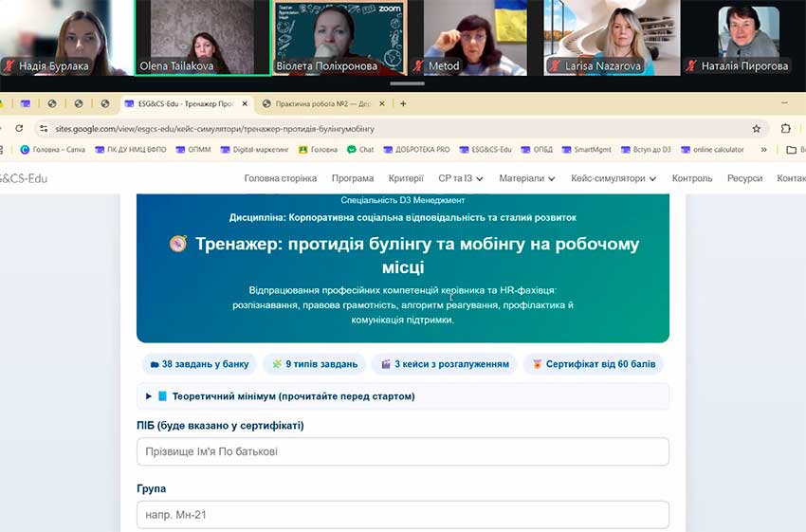Go to Головна сторінка in site menu
806x532 pixels.
coord(280,178)
